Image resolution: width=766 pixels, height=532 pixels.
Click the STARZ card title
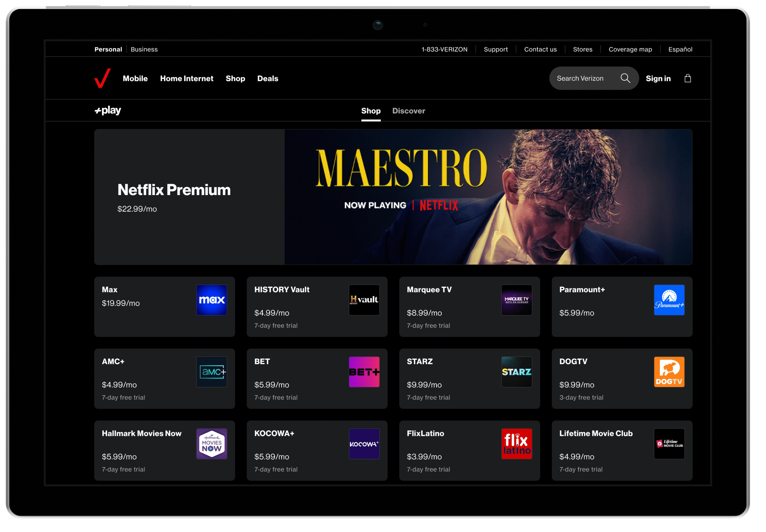point(420,361)
